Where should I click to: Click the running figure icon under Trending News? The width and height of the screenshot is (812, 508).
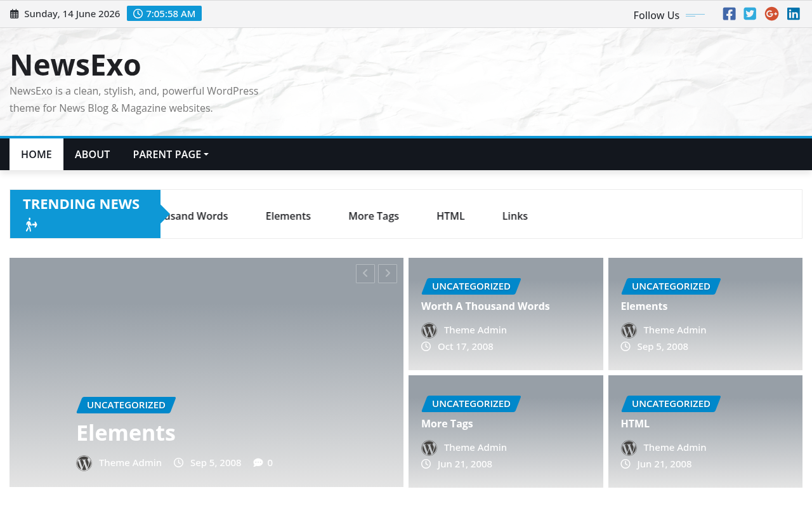(31, 225)
